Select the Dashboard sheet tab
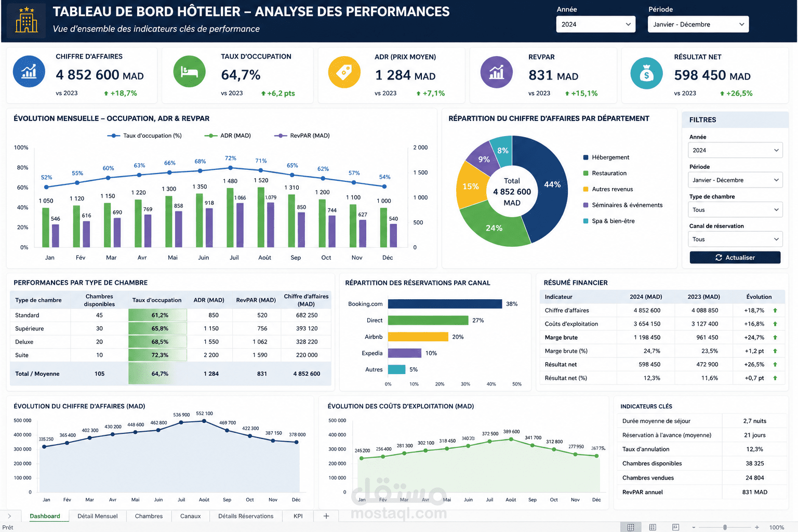 tap(45, 516)
